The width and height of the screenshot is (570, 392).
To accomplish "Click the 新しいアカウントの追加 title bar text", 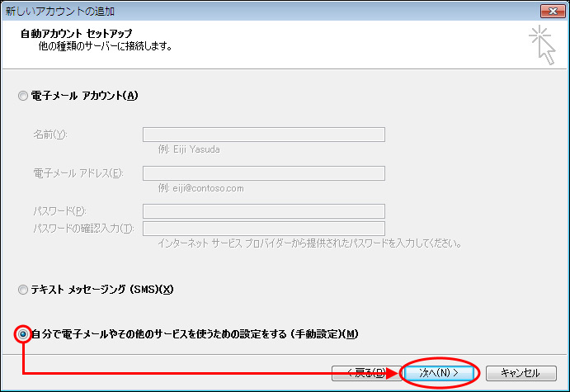I will 60,12.
